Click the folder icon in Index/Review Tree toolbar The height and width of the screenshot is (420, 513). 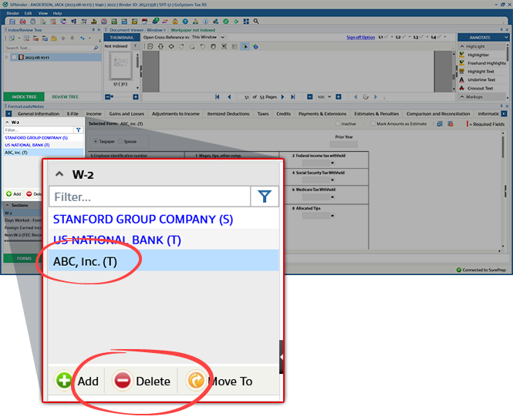point(54,39)
